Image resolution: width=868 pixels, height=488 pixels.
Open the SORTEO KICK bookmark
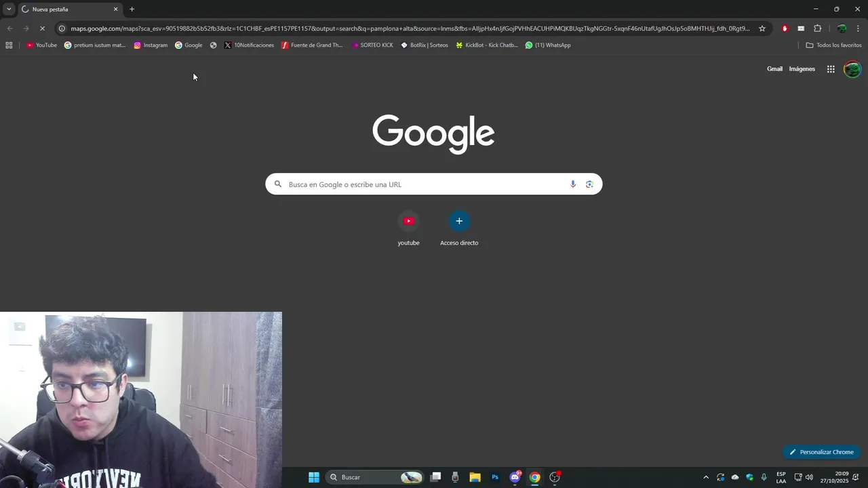tap(372, 45)
